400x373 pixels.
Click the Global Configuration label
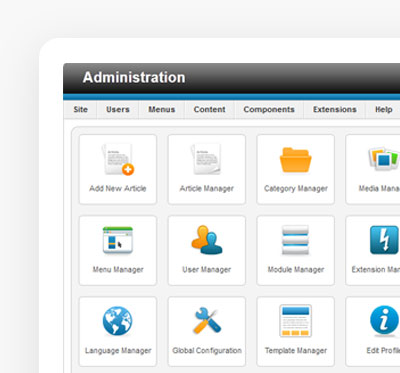click(207, 351)
